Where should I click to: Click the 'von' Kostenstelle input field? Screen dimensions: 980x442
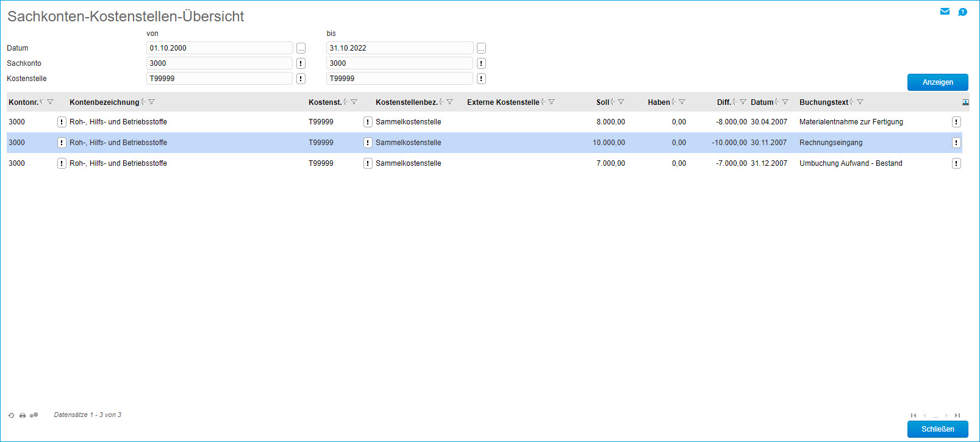click(220, 79)
